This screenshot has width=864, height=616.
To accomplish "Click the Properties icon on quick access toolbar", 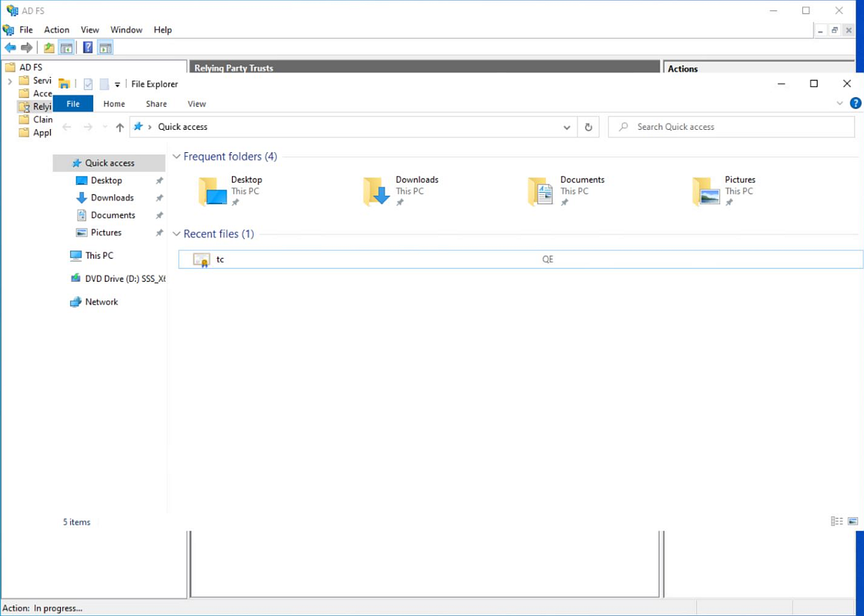I will click(88, 84).
